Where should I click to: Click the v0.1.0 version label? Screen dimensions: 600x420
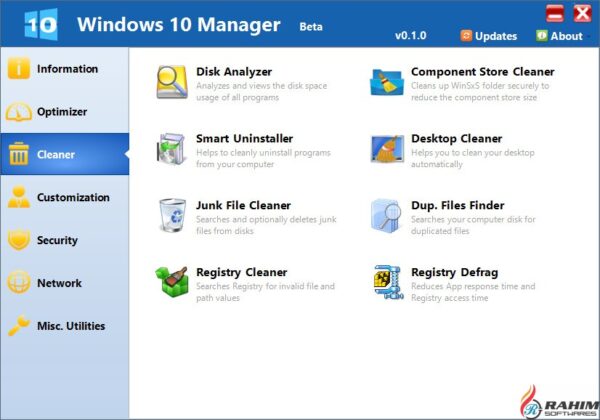[x=411, y=36]
